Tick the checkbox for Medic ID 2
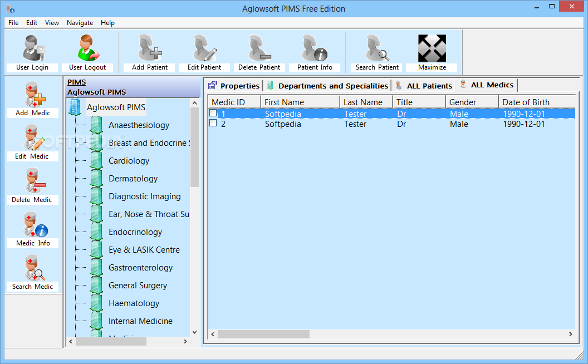This screenshot has width=588, height=364. 213,123
